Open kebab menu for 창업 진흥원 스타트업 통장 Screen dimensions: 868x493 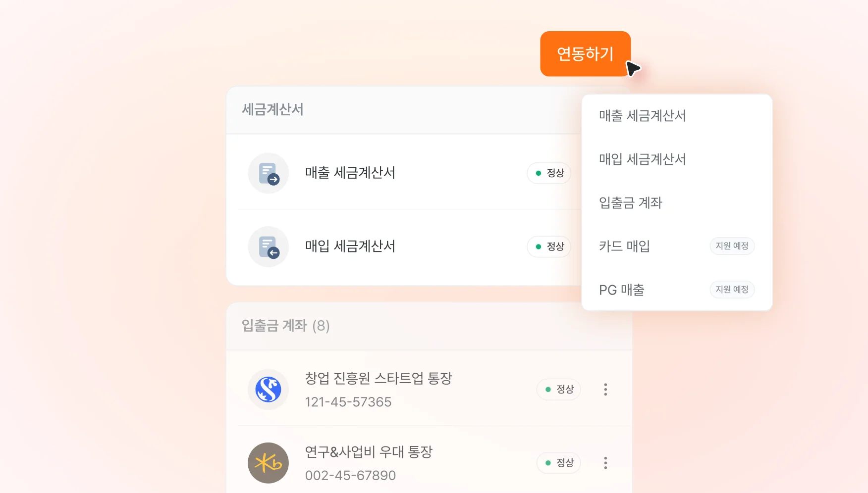point(605,390)
